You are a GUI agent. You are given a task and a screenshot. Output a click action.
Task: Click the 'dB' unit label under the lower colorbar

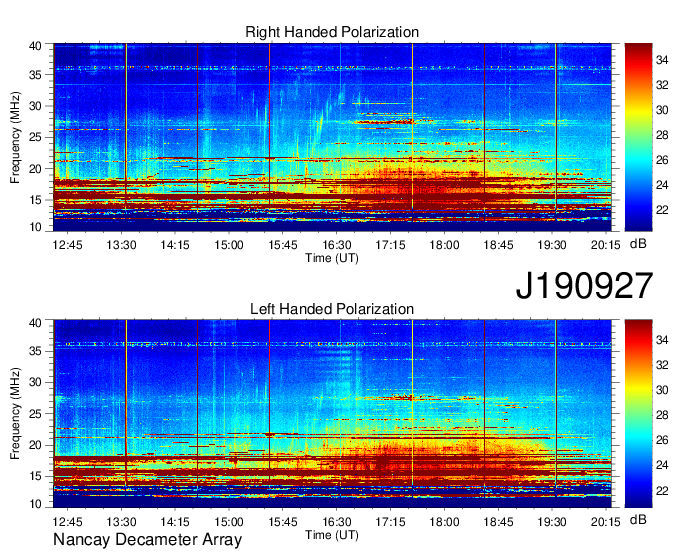point(638,519)
